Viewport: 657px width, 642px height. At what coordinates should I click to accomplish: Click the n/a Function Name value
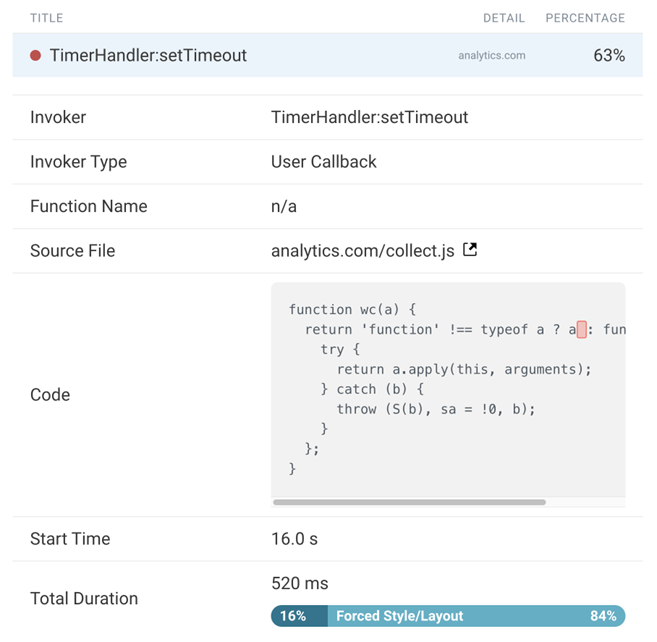284,206
